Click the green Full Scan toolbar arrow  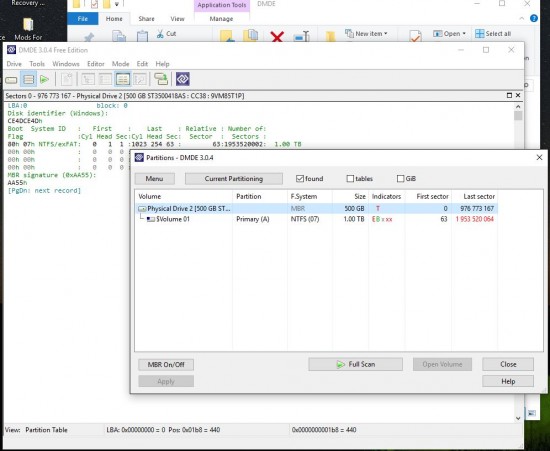[45, 80]
